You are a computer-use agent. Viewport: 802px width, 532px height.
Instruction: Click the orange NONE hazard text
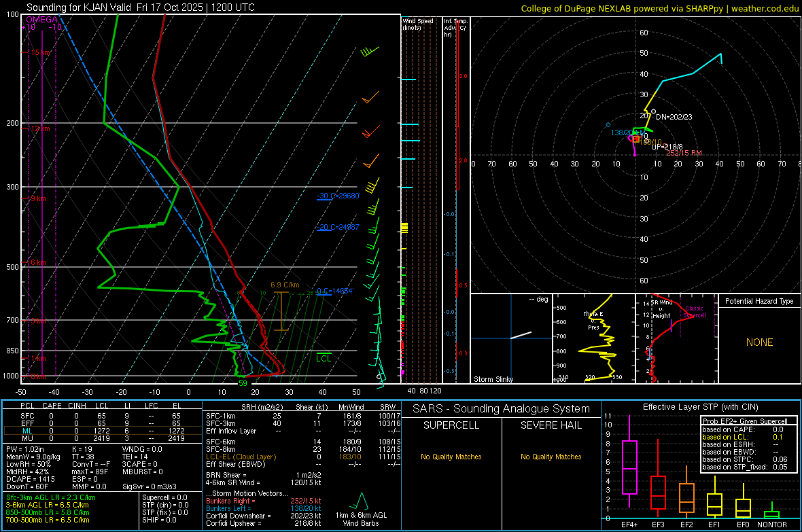(x=759, y=342)
